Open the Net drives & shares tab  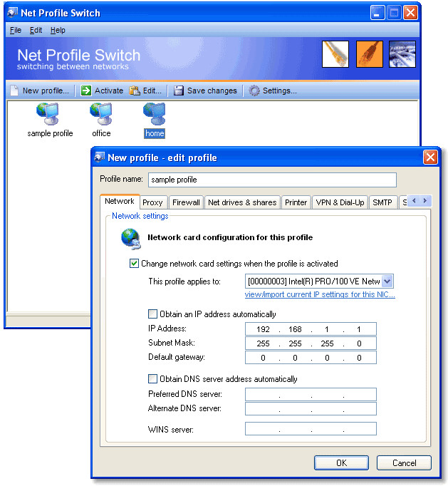coord(242,202)
